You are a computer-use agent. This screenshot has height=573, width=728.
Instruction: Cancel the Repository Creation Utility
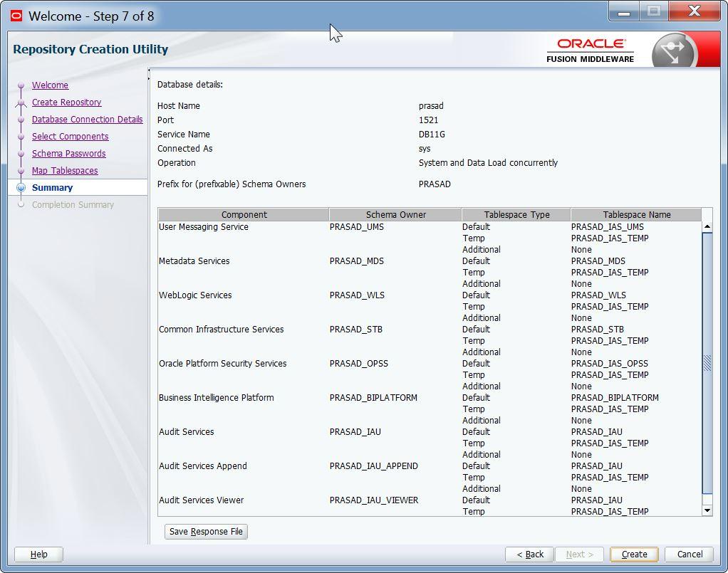click(690, 554)
